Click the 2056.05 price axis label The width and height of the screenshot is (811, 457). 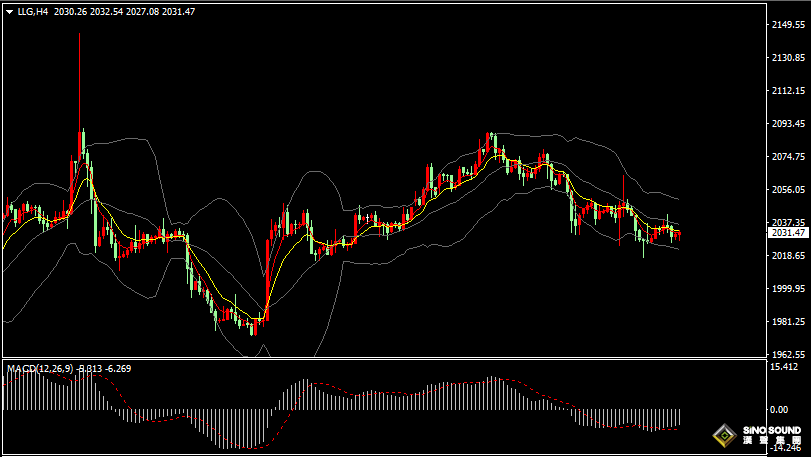(x=787, y=190)
